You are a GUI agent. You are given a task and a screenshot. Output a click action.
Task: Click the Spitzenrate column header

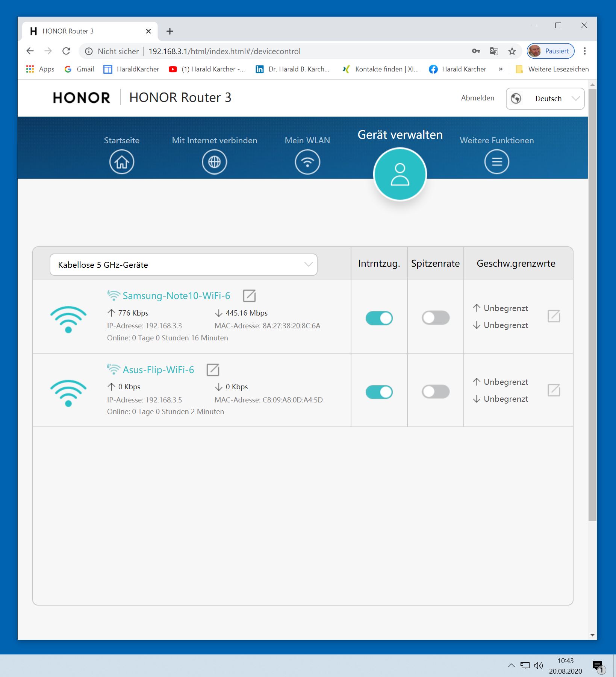435,263
